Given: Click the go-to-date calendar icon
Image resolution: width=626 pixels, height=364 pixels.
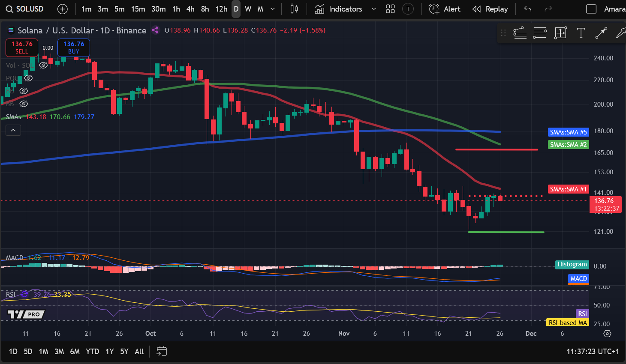Looking at the screenshot, I should tap(161, 351).
